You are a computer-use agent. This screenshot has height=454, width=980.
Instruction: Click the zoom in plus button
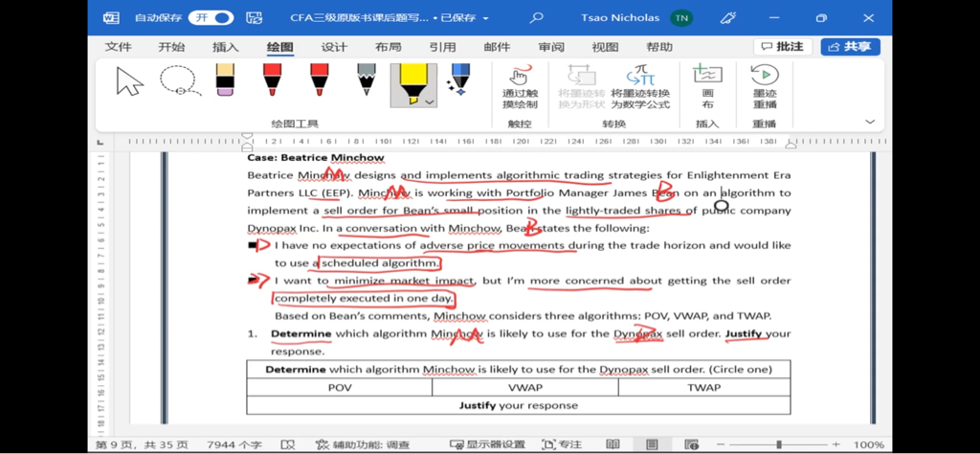click(x=836, y=444)
